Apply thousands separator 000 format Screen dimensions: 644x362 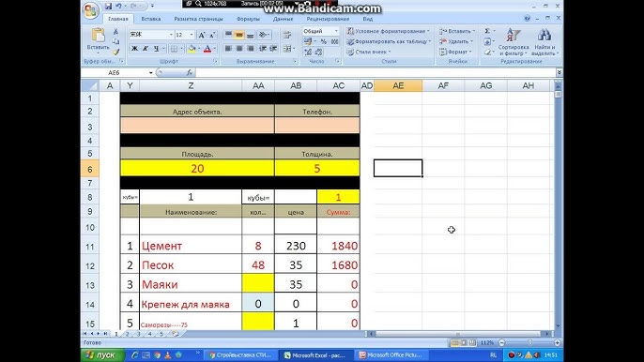(335, 41)
